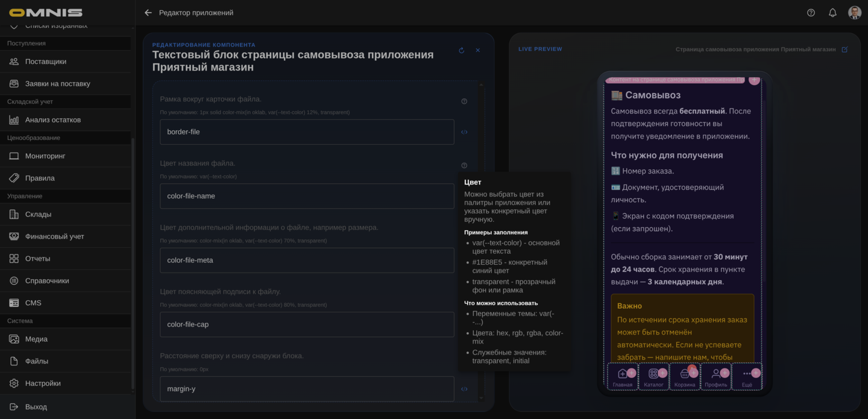Select CMS in the sidebar
The height and width of the screenshot is (419, 868).
33,303
